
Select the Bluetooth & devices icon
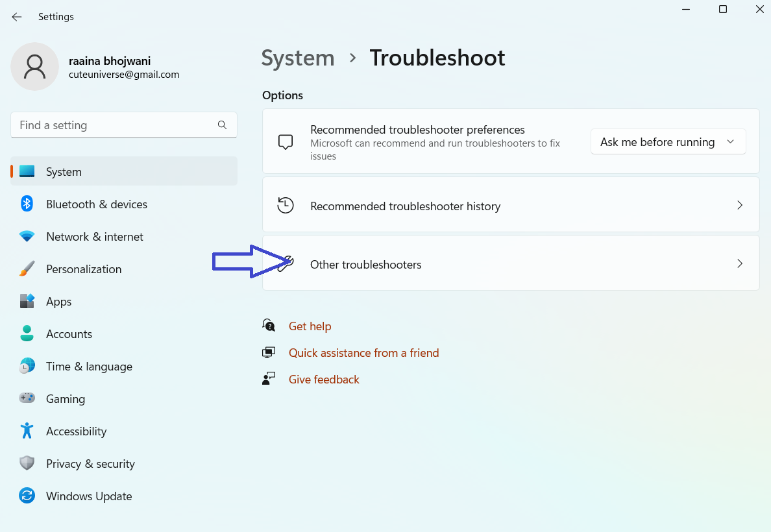(x=27, y=204)
